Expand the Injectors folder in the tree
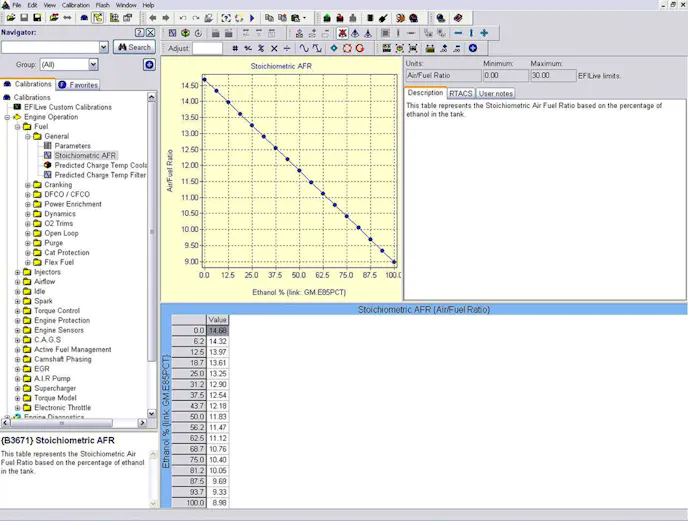Image resolution: width=688 pixels, height=521 pixels. click(18, 272)
